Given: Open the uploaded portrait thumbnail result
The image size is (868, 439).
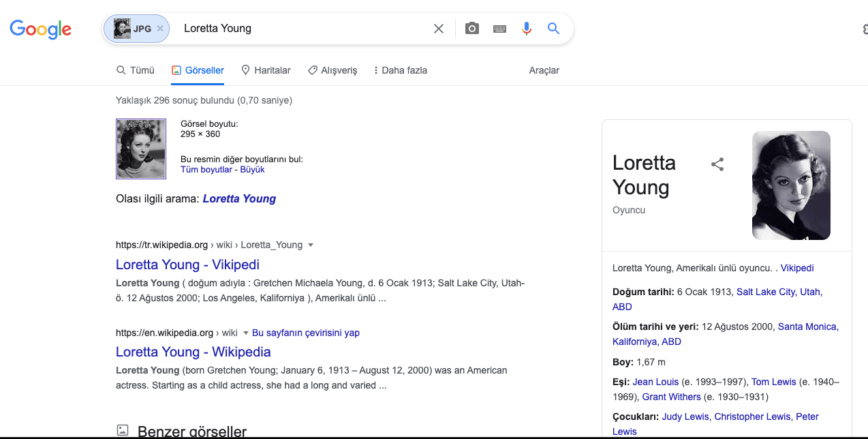Looking at the screenshot, I should pyautogui.click(x=141, y=149).
